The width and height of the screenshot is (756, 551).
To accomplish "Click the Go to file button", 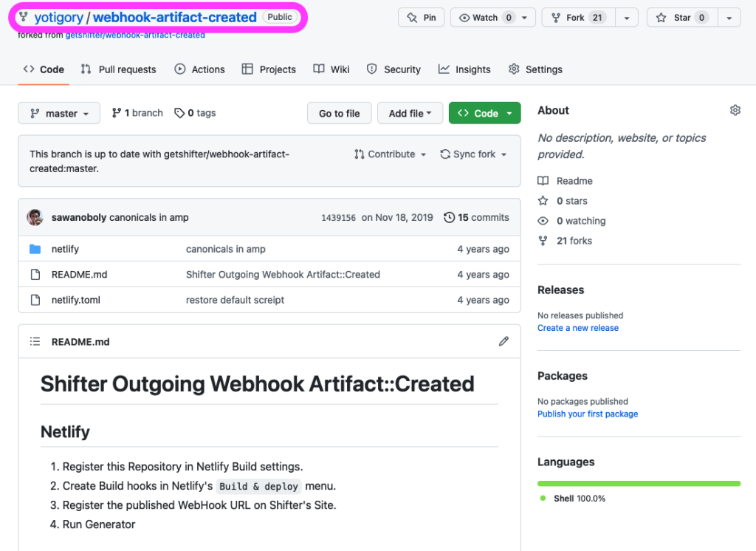I will click(x=340, y=113).
